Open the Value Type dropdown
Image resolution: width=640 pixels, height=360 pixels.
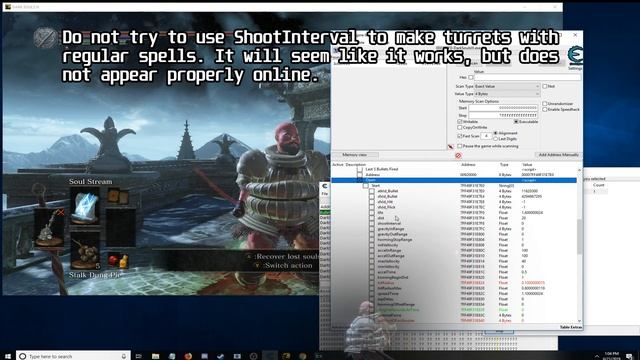tap(507, 94)
